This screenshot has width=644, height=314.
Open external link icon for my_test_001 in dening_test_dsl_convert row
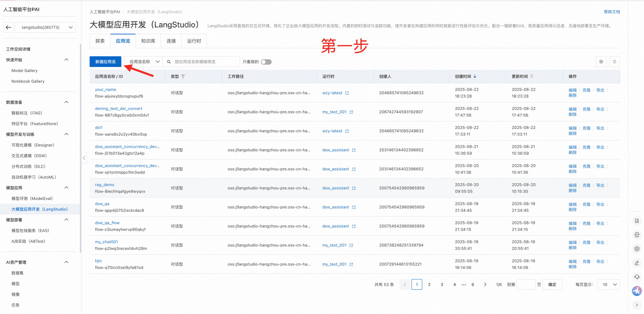(351, 112)
